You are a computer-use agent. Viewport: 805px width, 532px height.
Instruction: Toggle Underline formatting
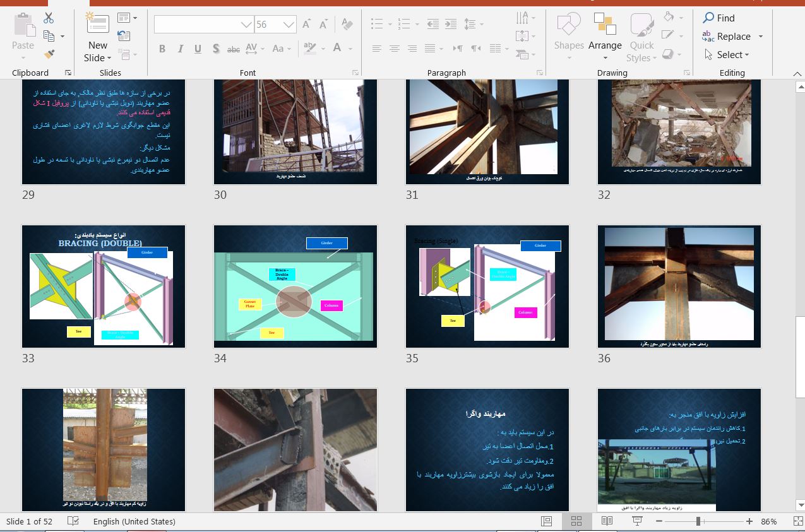[198, 49]
